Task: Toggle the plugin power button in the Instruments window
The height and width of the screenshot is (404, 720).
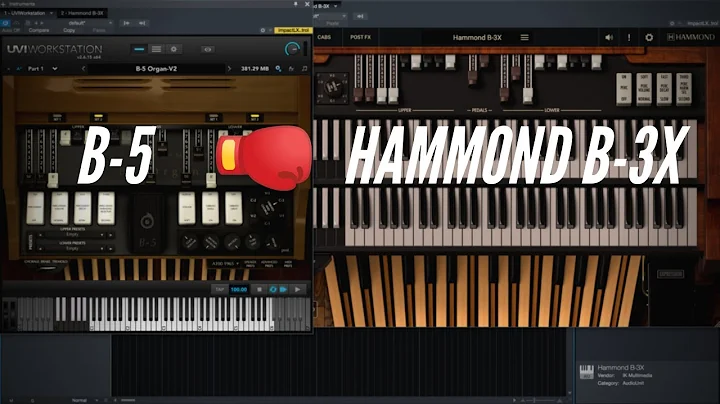Action: (x=6, y=22)
